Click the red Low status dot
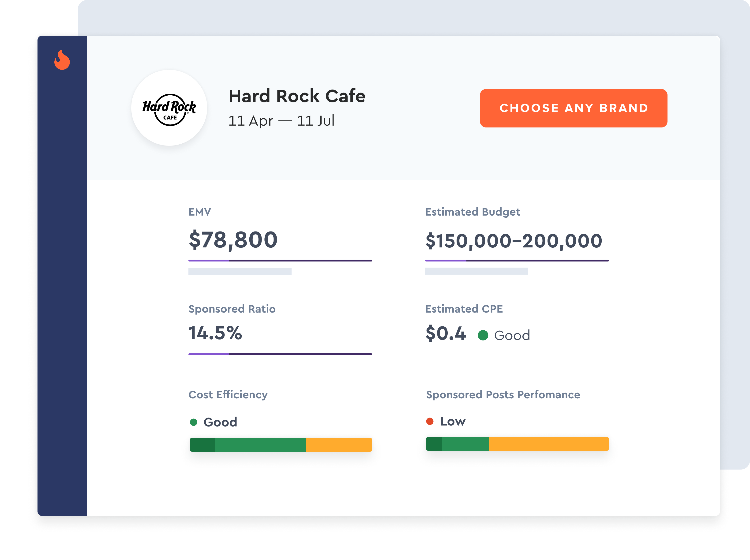The height and width of the screenshot is (560, 750). pyautogui.click(x=430, y=421)
